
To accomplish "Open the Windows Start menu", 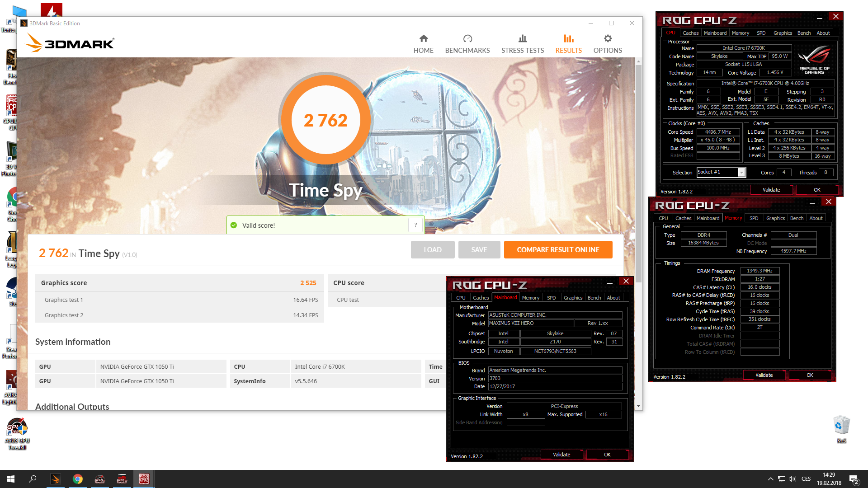I will [11, 479].
